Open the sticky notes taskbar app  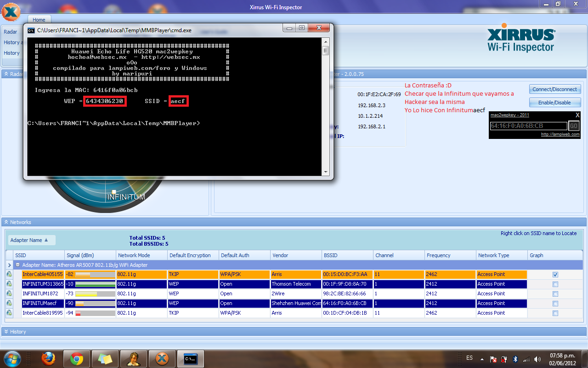[105, 359]
